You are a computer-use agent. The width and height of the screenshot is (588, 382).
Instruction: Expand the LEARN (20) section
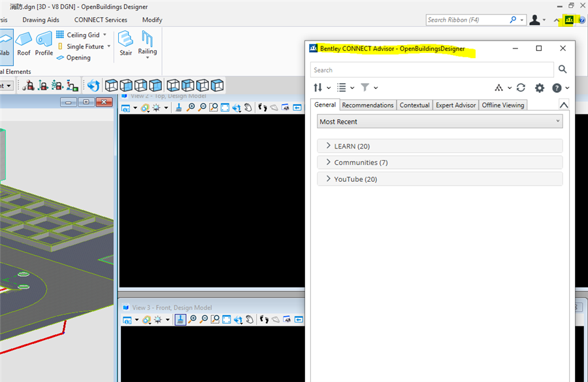(x=440, y=146)
